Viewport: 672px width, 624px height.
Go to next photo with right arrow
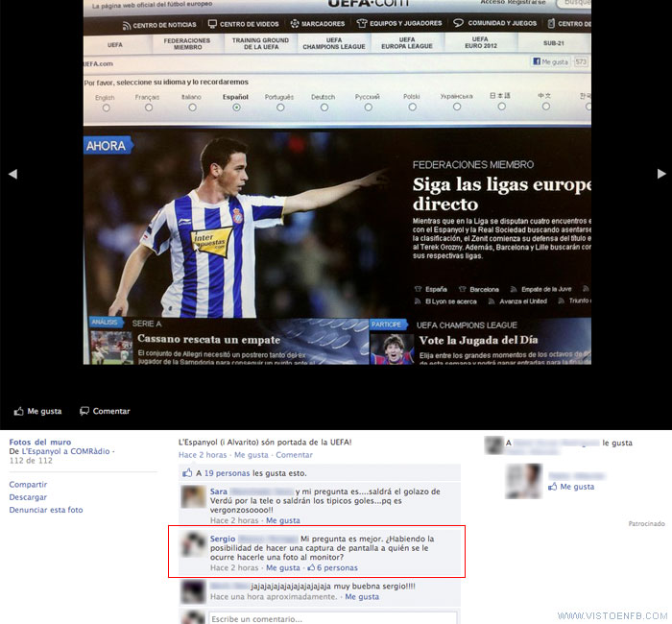click(661, 174)
